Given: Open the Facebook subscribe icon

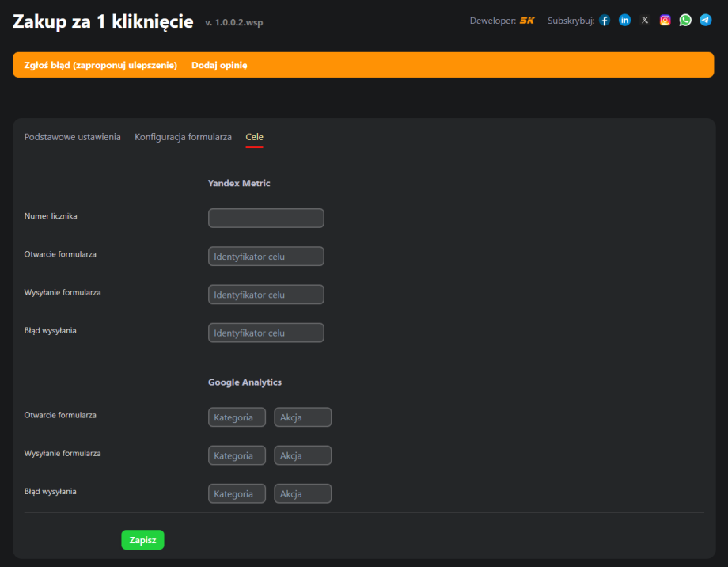Looking at the screenshot, I should [x=605, y=21].
